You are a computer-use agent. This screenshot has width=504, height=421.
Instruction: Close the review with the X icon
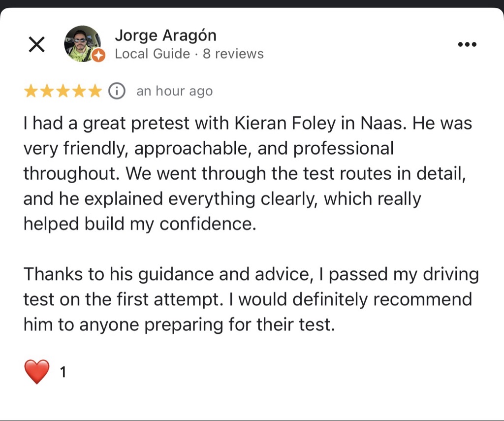[36, 45]
